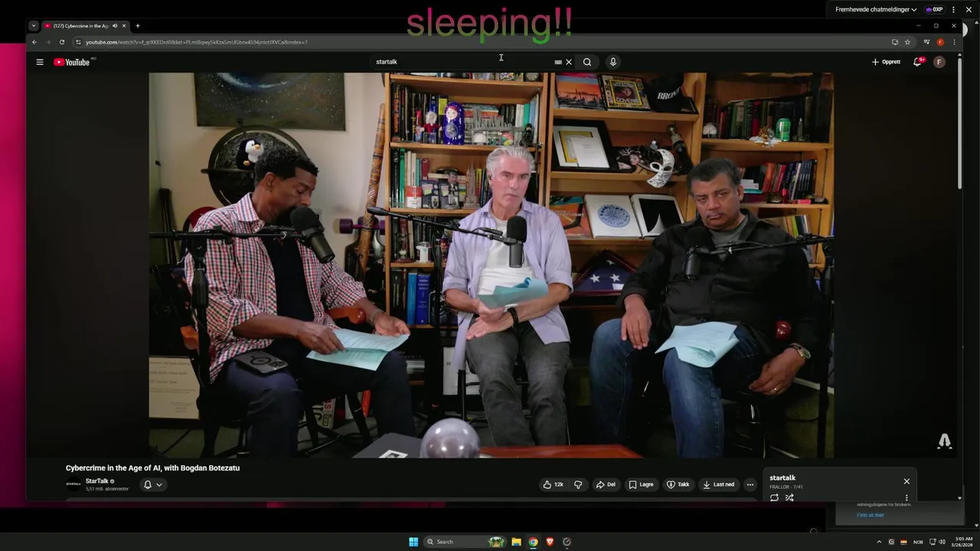Follow the Finn ut mer link

(x=871, y=515)
